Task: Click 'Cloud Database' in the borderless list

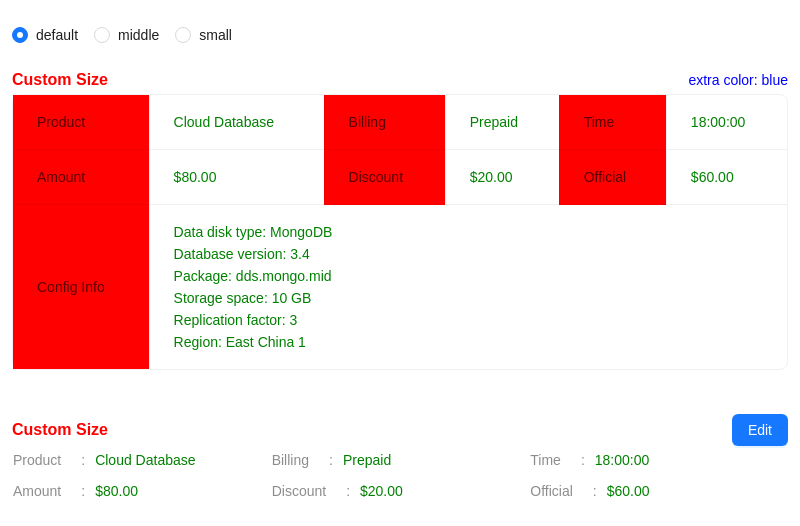Action: [x=145, y=460]
